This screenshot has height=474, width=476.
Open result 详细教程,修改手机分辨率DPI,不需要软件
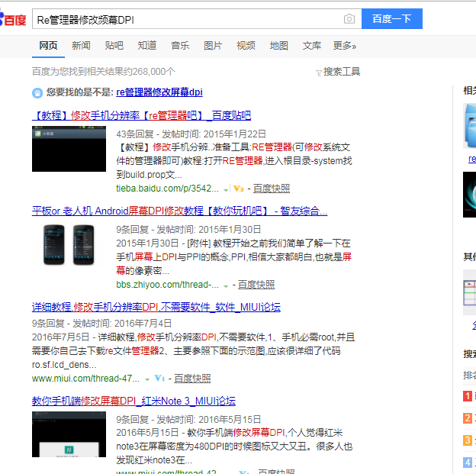coord(156,307)
